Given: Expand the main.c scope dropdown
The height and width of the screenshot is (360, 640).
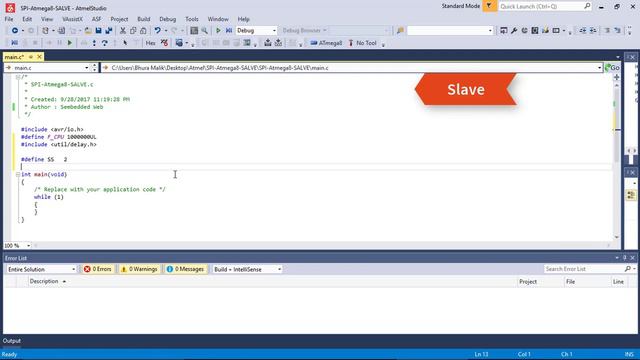Looking at the screenshot, I should coord(87,68).
